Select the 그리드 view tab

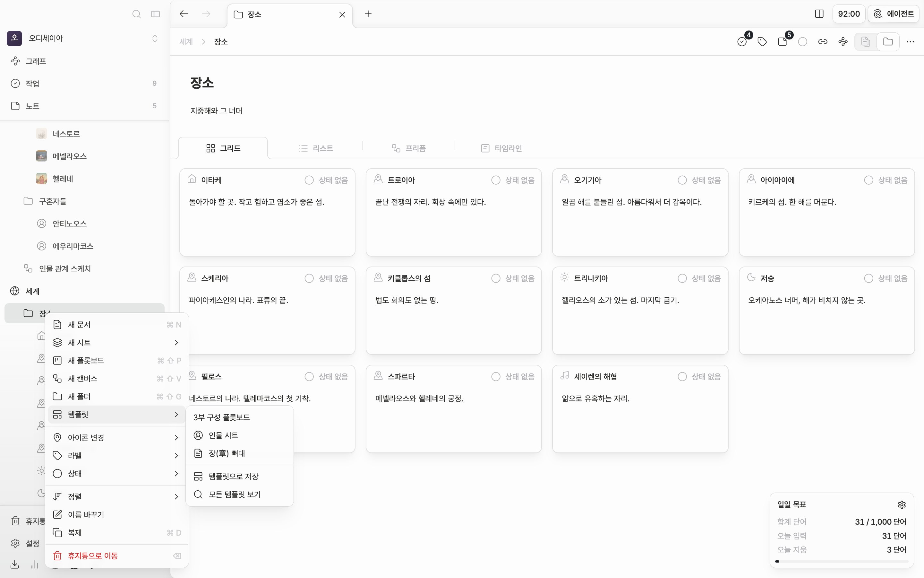223,148
